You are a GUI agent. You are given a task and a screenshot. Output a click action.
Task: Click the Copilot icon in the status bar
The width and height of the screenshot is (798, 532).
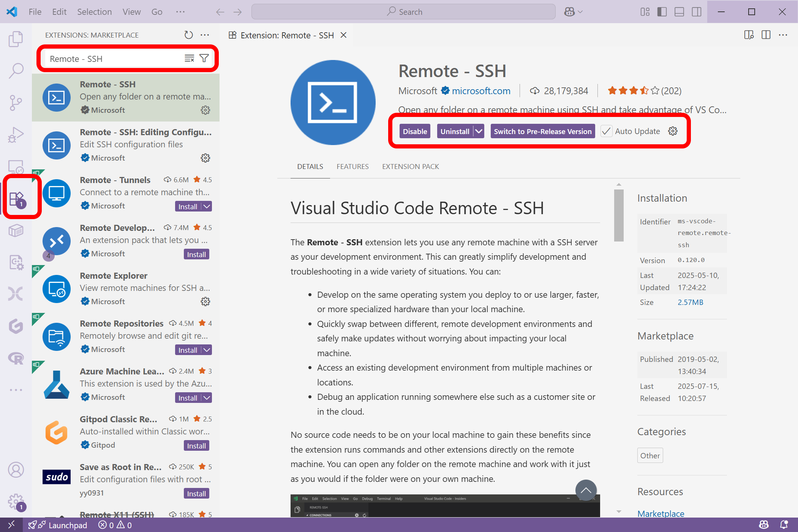coord(764,525)
